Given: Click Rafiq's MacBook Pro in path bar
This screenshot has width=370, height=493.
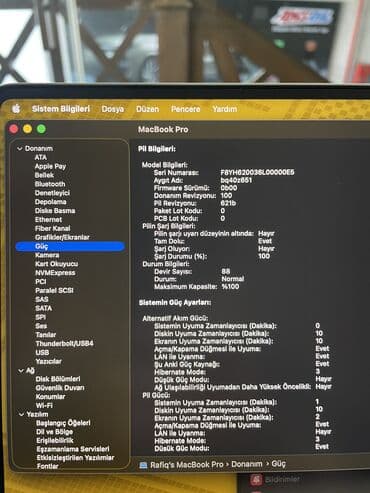Looking at the screenshot, I should 187,465.
